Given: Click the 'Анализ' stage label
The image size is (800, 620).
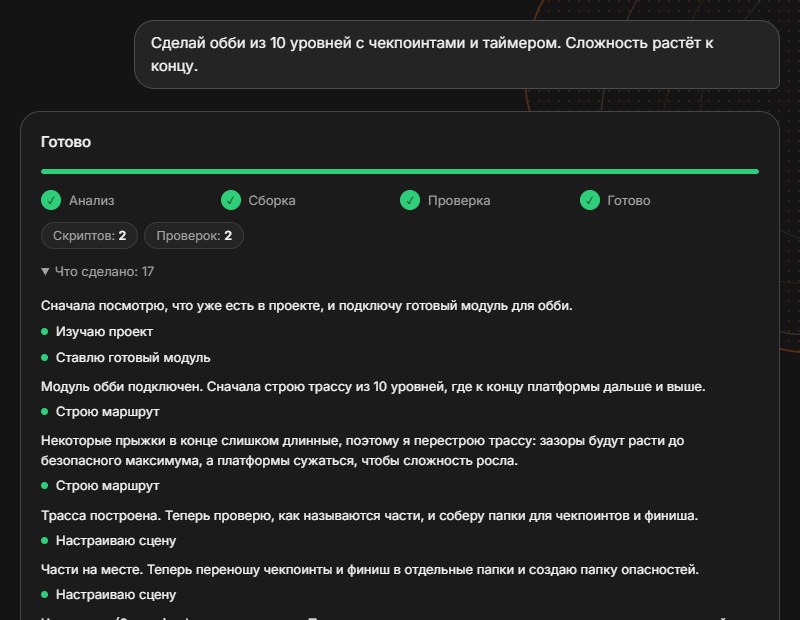Looking at the screenshot, I should coord(92,201).
